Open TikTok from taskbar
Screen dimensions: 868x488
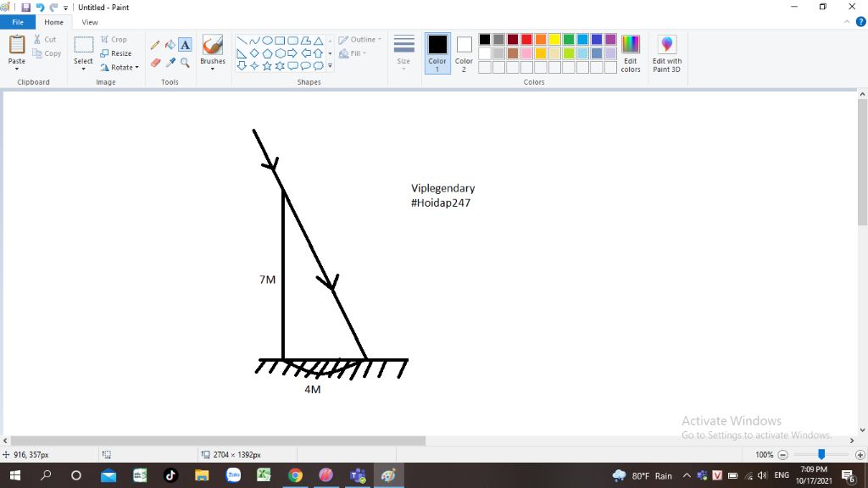(170, 475)
